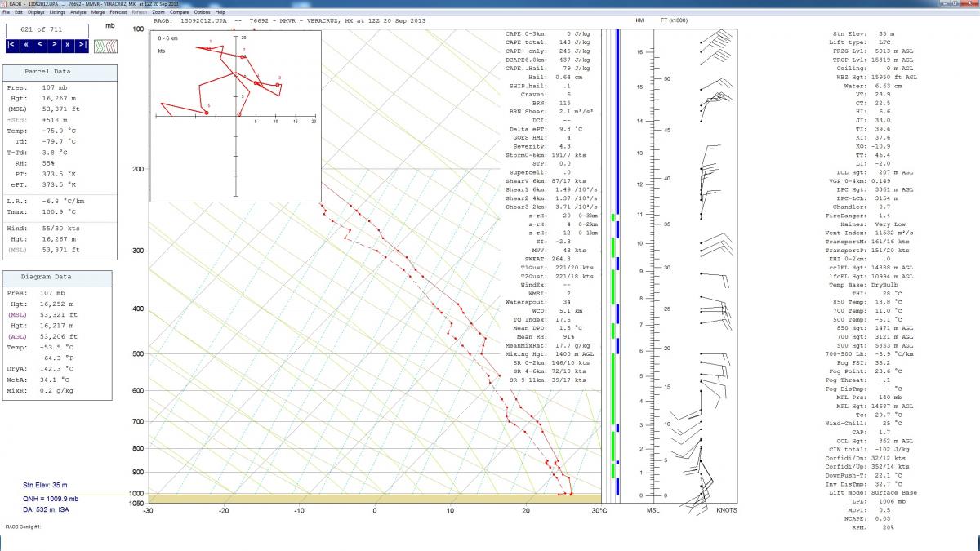Select the 'Parcel Data' panel header

pos(59,72)
